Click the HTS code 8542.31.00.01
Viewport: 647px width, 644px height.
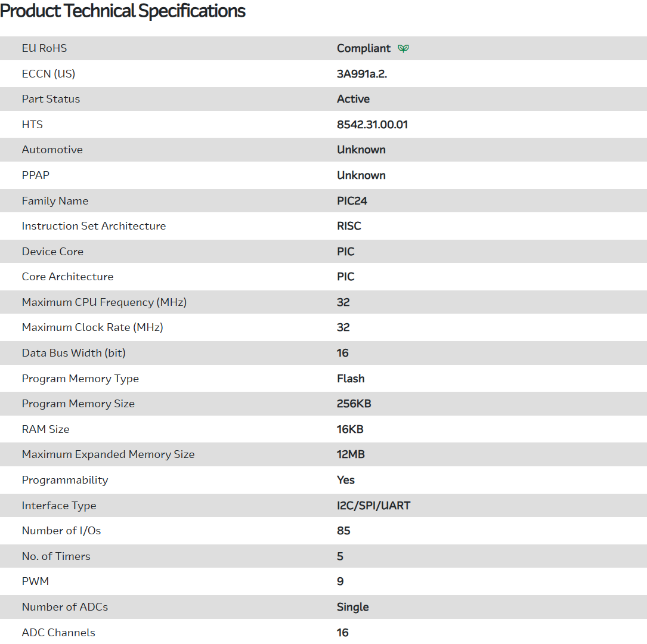point(372,125)
